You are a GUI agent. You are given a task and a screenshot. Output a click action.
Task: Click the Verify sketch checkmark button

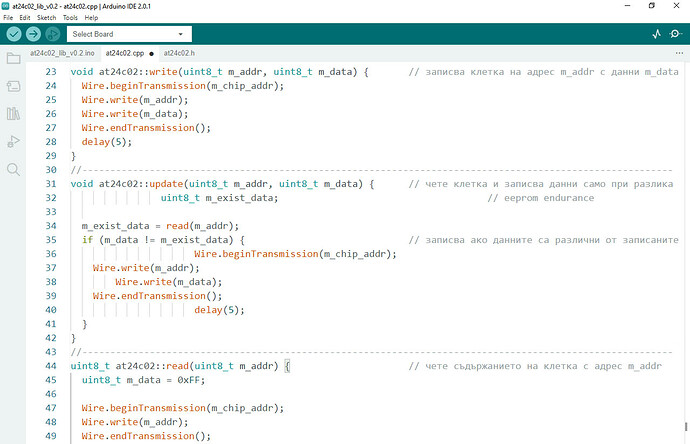(x=15, y=34)
